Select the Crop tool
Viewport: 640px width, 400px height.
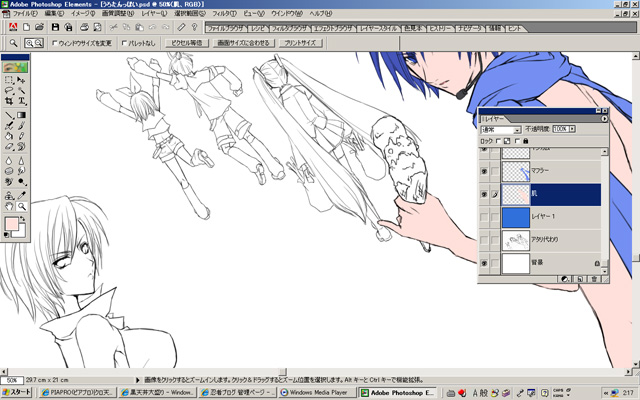(x=9, y=101)
